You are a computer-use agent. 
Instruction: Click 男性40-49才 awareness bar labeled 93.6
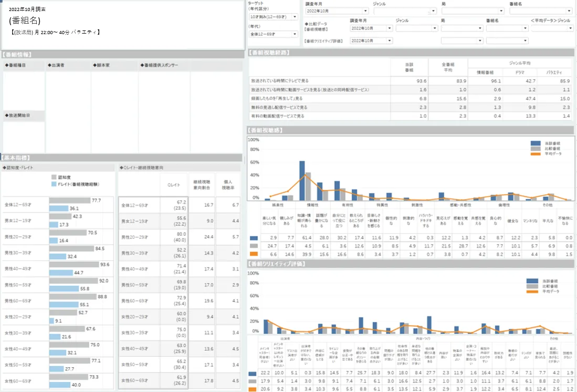coord(75,264)
